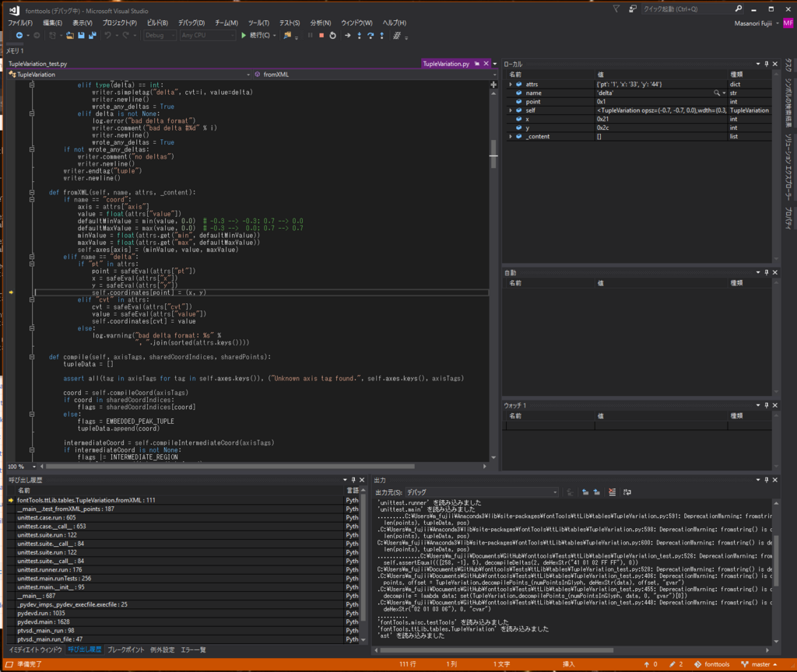Expand the self variable in Locals
Viewport: 797px width, 672px height.
(511, 110)
